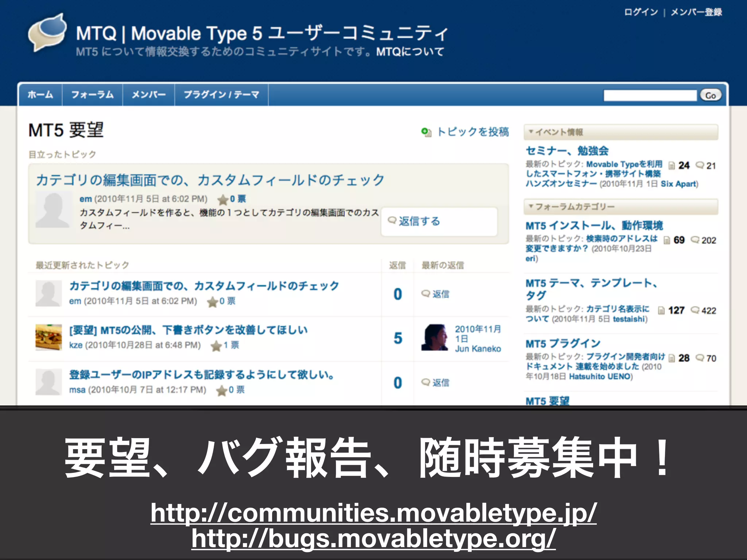The width and height of the screenshot is (747, 560).
Task: Open recent topic カテゴリの編集画面での、カスタムフィールドのチェック
Action: pos(204,286)
